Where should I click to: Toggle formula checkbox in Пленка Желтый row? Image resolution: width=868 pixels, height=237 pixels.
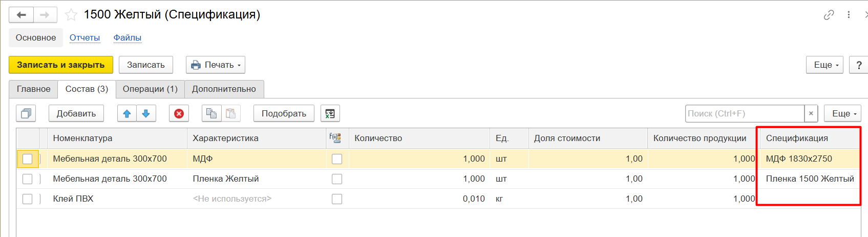tap(337, 179)
